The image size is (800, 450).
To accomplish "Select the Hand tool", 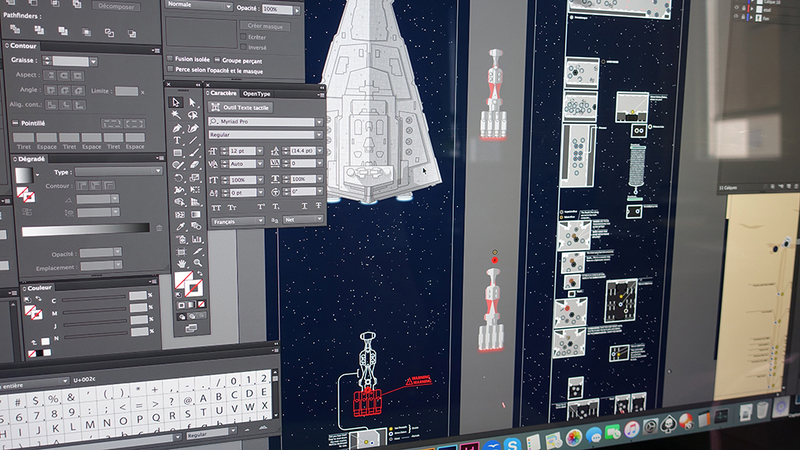I will point(182,264).
